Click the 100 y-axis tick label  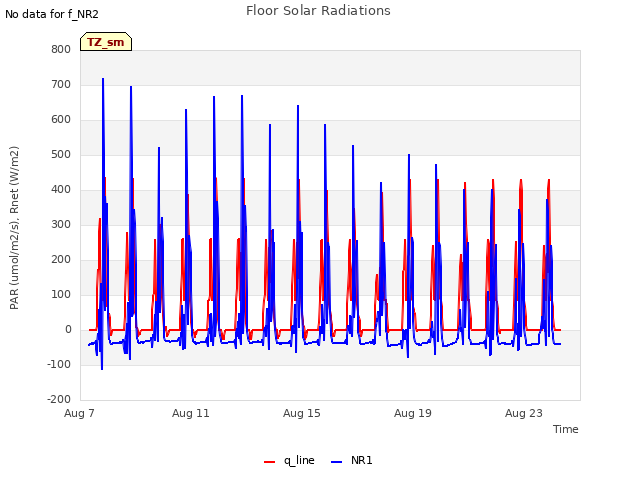point(61,295)
